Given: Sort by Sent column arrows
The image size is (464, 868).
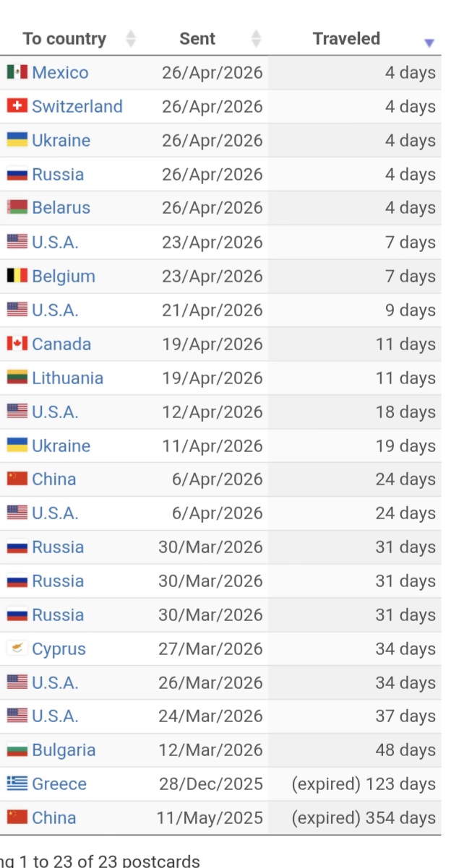Looking at the screenshot, I should click(x=256, y=39).
